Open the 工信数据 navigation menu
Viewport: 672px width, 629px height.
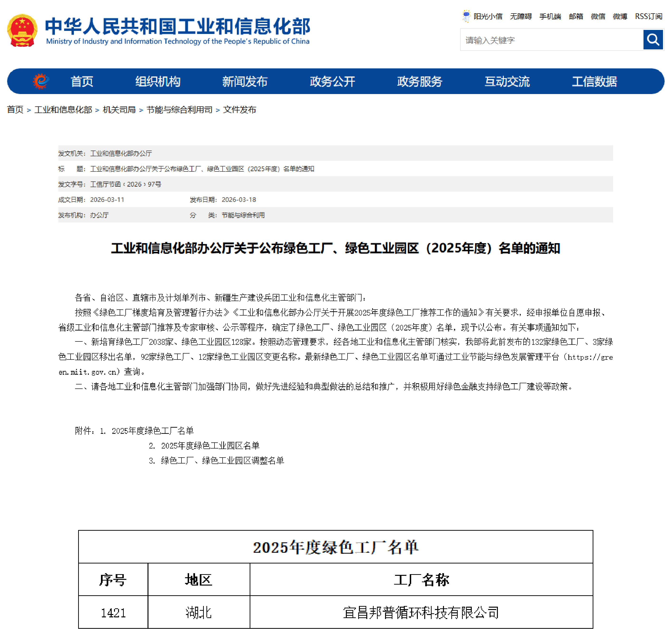tap(594, 81)
